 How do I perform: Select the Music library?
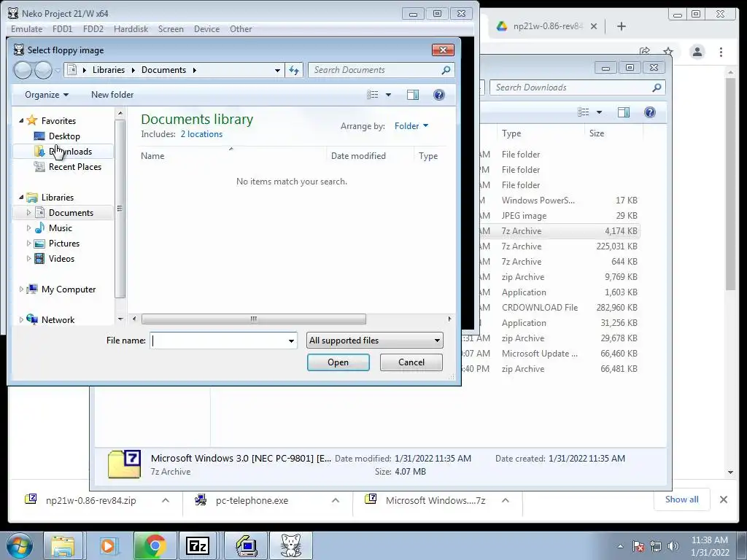point(60,228)
